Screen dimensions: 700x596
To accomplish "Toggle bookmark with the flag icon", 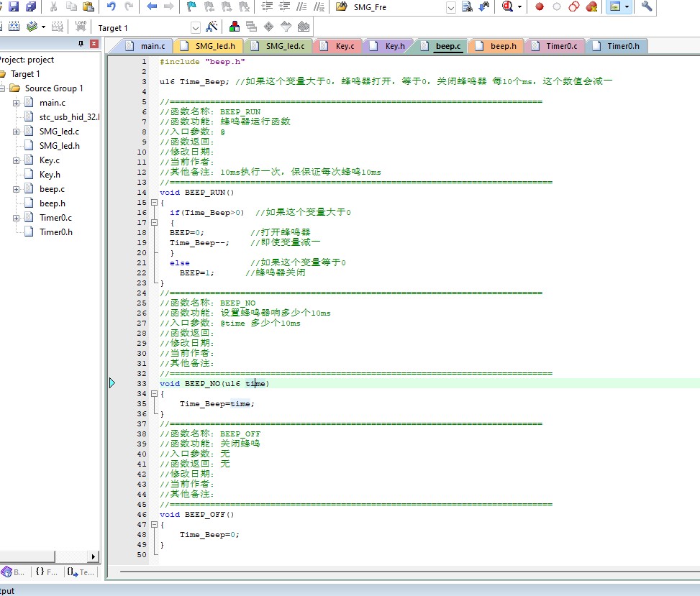I will (x=191, y=6).
